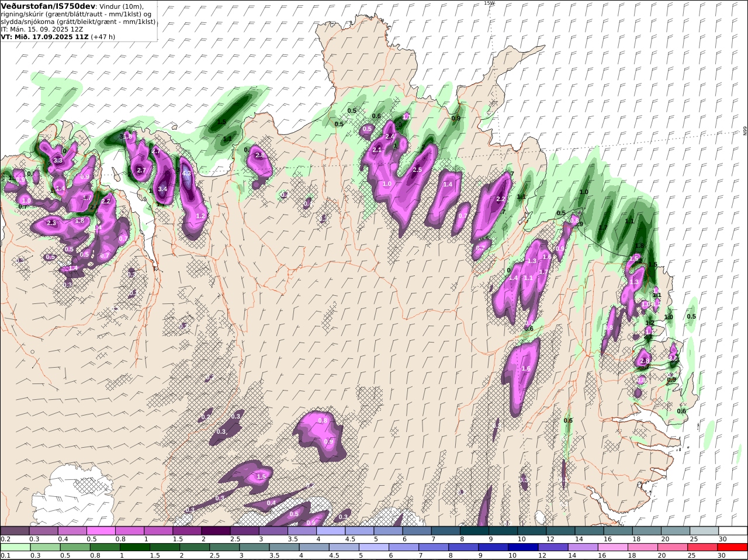Image resolution: width=748 pixels, height=560 pixels.
Task: Click the '15W' longitude label
Action: [489, 3]
